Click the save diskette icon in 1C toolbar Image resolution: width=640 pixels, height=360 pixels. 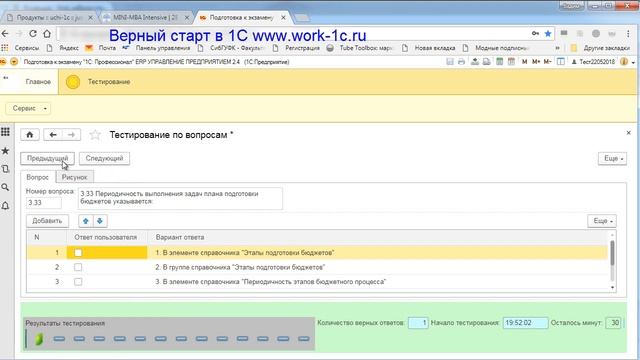450,62
